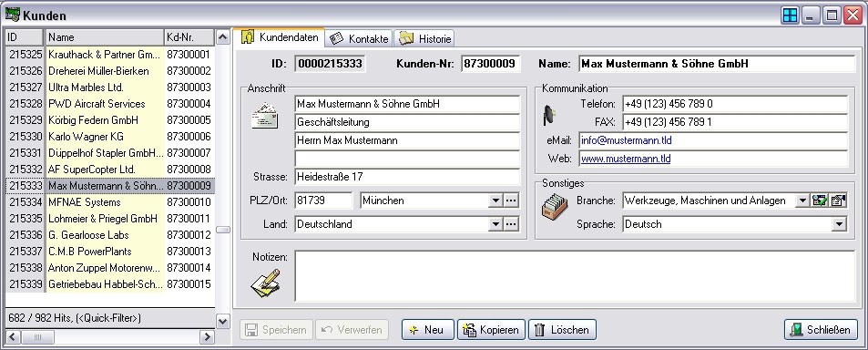The width and height of the screenshot is (868, 350).
Task: Click the Herrn Max Mustermann address line
Action: (x=407, y=140)
